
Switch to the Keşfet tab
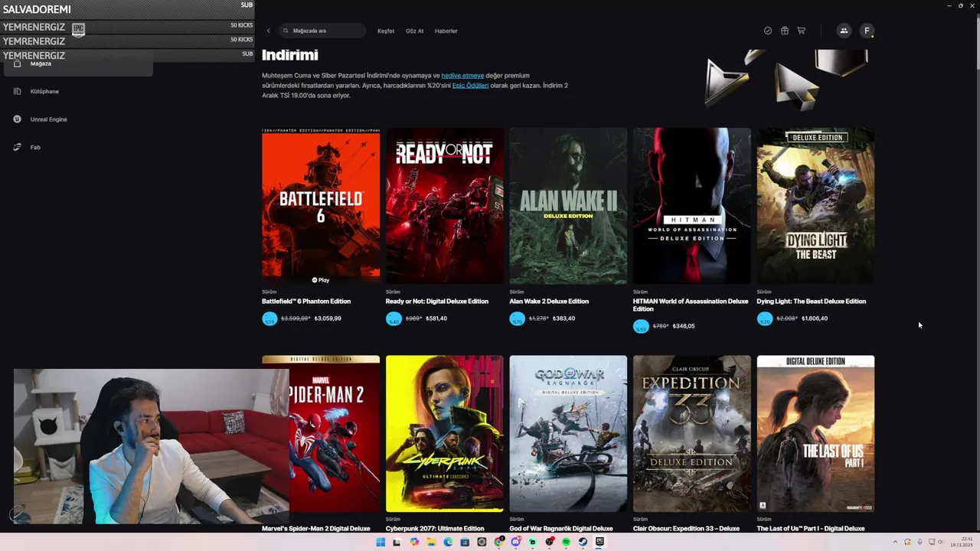coord(386,31)
